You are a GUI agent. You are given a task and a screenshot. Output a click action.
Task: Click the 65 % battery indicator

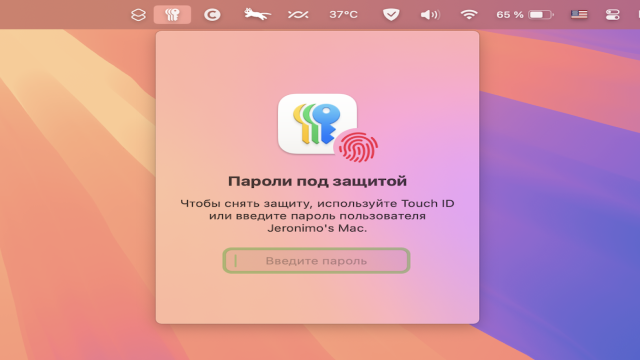coord(524,15)
